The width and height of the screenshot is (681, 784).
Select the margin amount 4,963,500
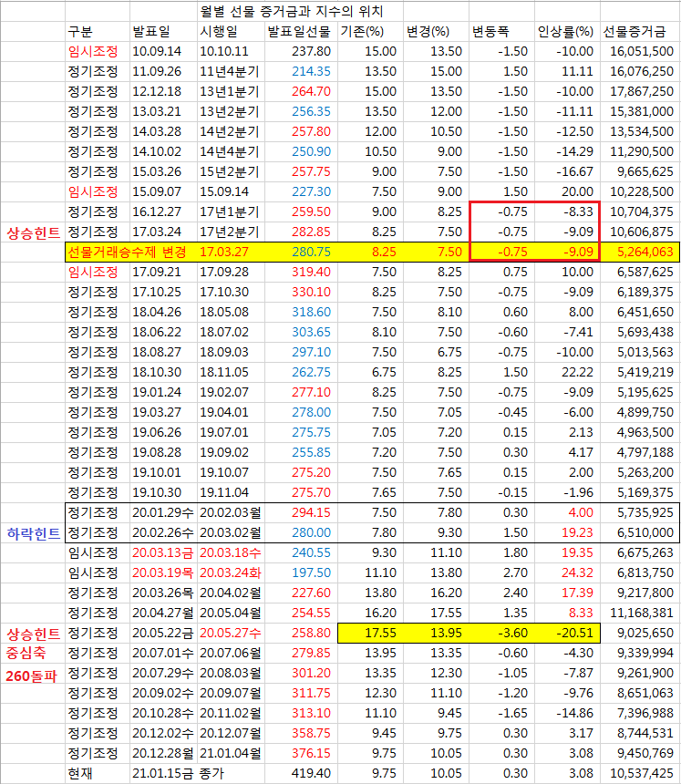click(645, 432)
